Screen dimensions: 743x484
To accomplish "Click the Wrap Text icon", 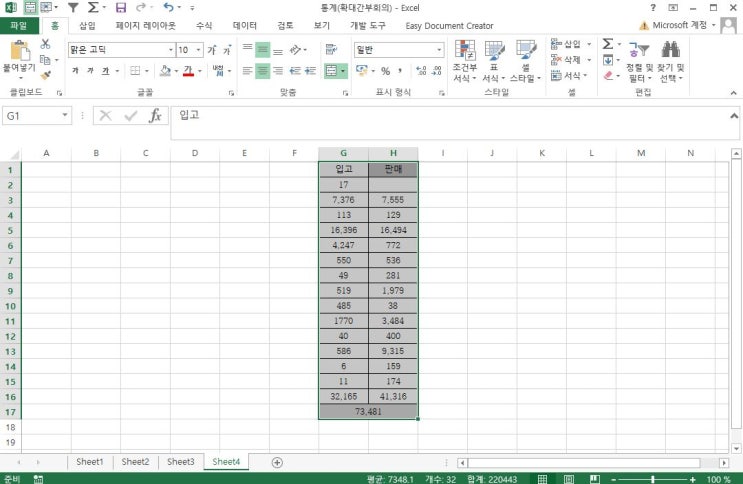I will pos(331,49).
